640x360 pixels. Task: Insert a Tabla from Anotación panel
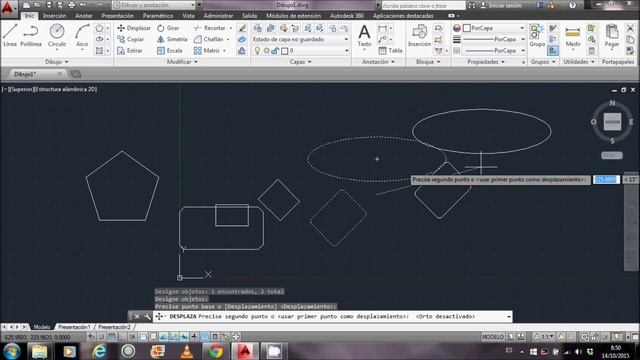point(390,51)
